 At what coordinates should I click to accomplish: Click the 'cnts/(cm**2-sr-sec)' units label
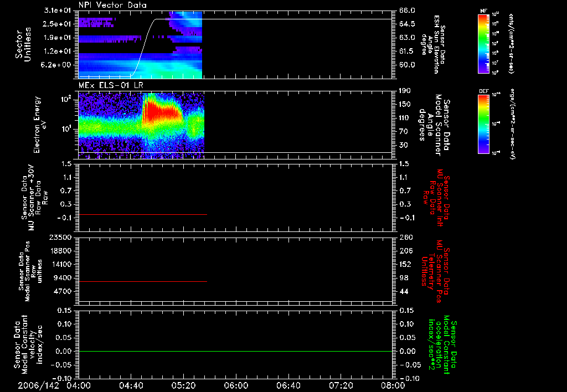click(x=511, y=44)
